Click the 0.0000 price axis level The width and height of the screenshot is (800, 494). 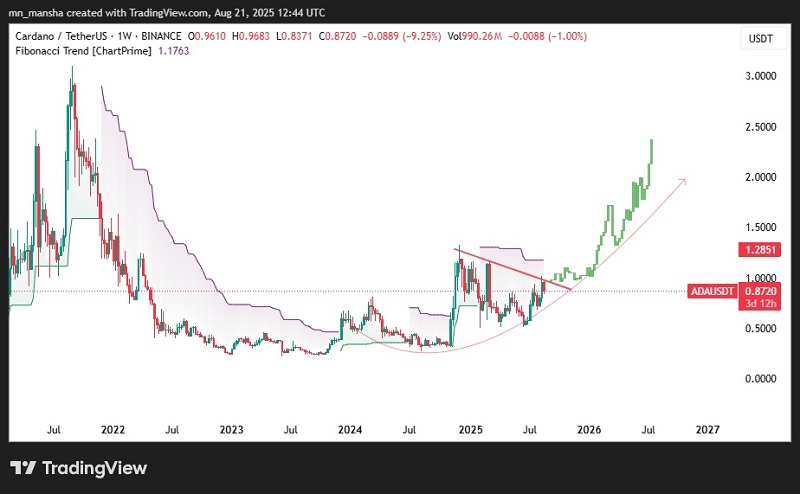point(762,379)
